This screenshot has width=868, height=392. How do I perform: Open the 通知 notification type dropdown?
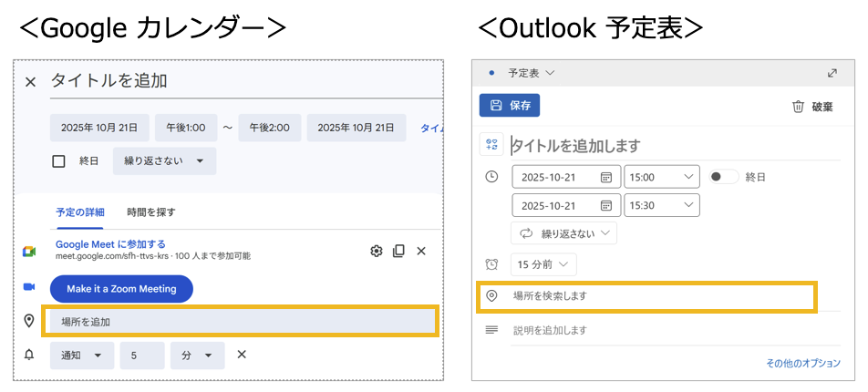coord(82,355)
